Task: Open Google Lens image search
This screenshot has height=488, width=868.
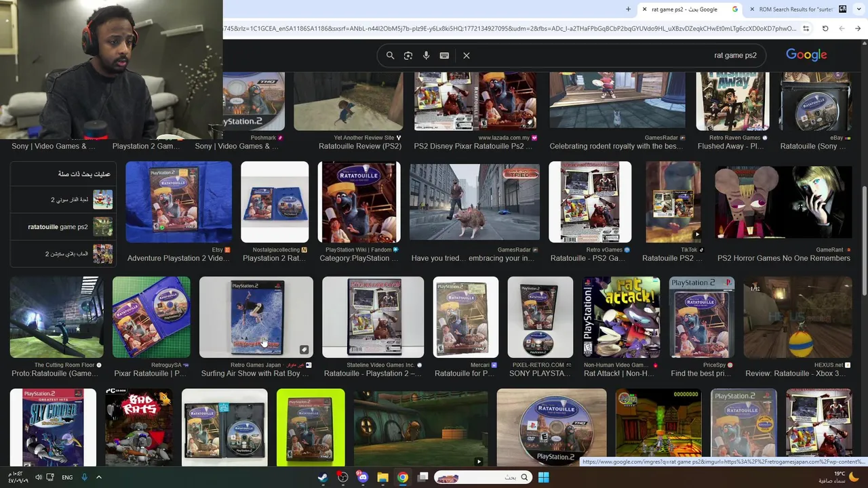Action: click(408, 56)
